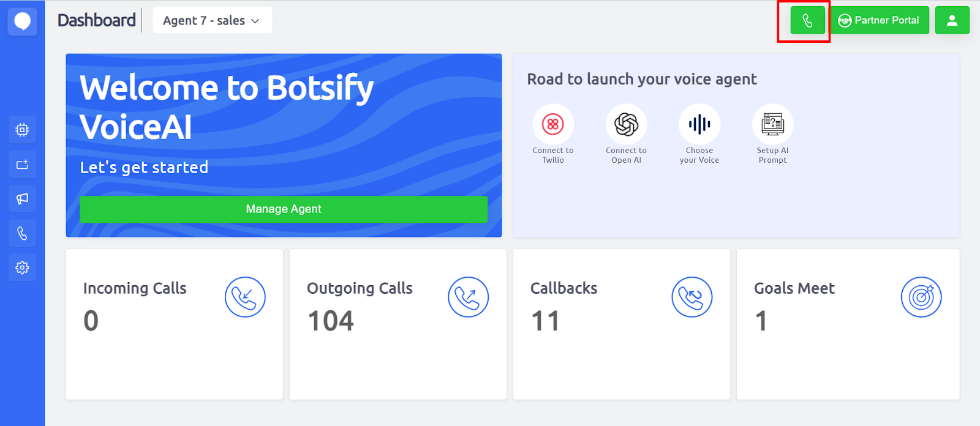The height and width of the screenshot is (426, 980).
Task: Click the Choose your Voice icon
Action: [x=699, y=124]
